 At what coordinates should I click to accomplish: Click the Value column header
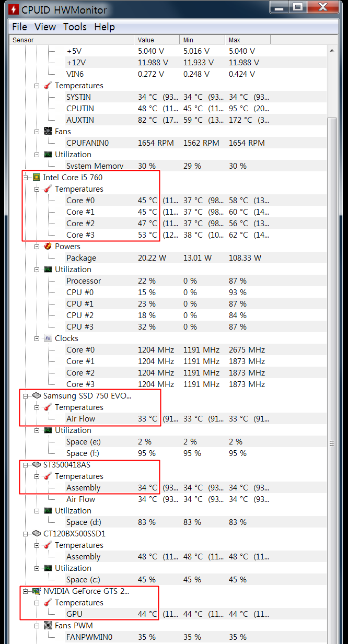coord(157,40)
